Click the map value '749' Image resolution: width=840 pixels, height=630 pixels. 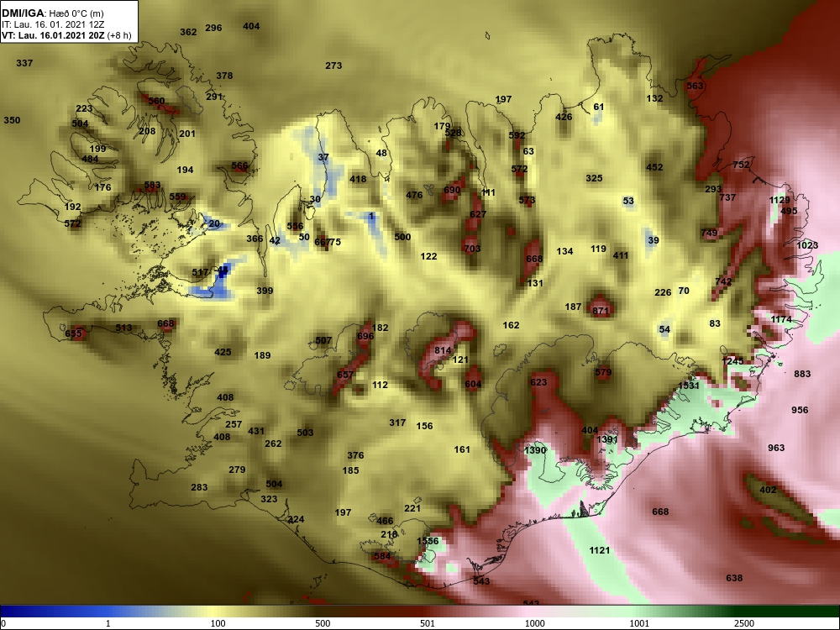tap(709, 233)
